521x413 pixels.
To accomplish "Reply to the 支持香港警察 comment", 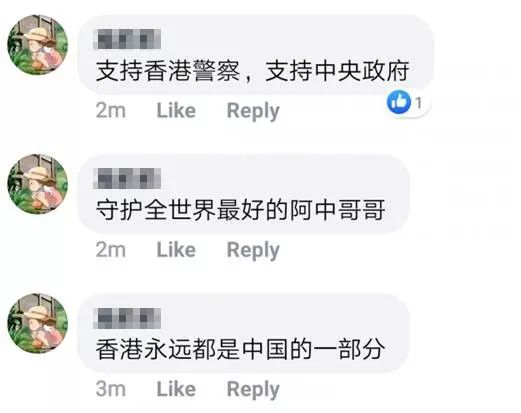I will pyautogui.click(x=253, y=111).
